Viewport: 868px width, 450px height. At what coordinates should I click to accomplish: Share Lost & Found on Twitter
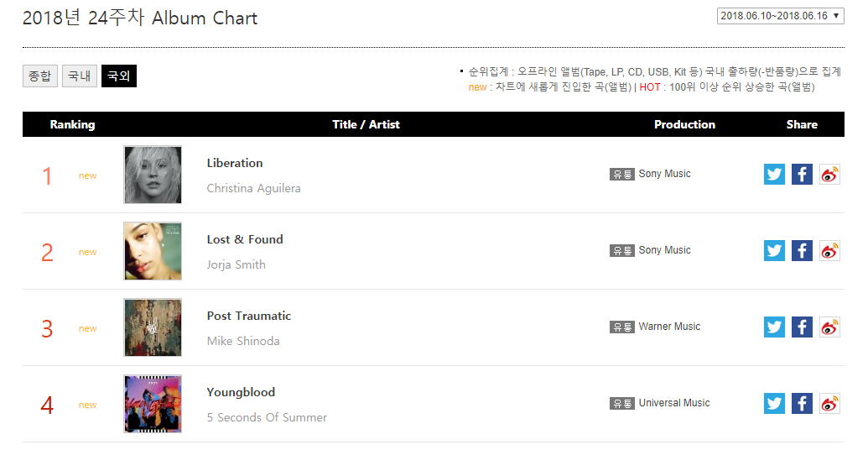(x=774, y=251)
